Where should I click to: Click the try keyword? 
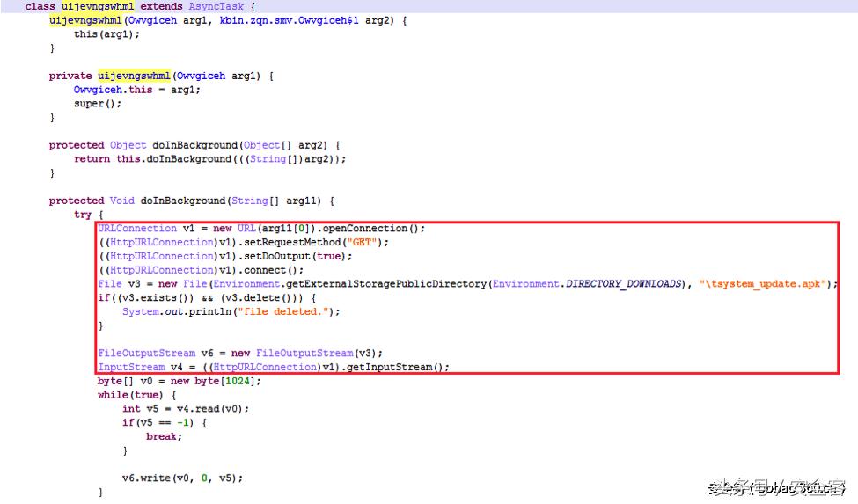tap(83, 215)
